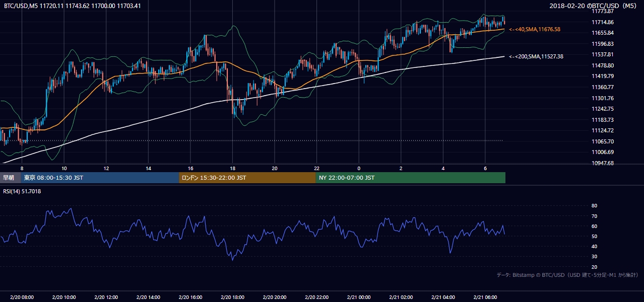
Task: Click RSI scale value 70
Action: click(594, 216)
